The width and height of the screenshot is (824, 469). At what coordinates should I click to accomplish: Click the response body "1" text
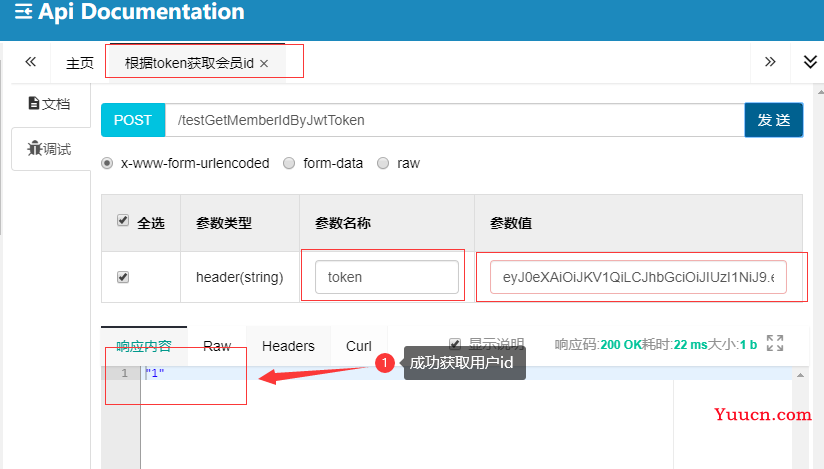[155, 373]
